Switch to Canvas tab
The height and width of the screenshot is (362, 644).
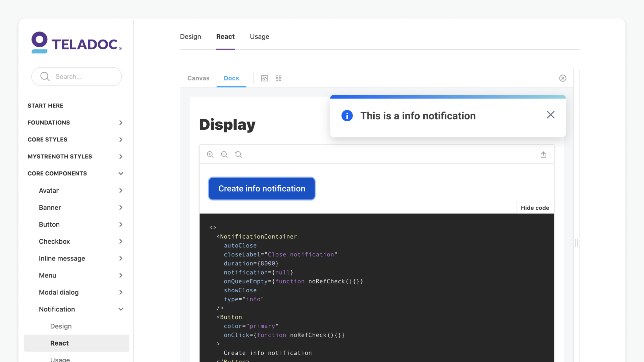[x=198, y=78]
